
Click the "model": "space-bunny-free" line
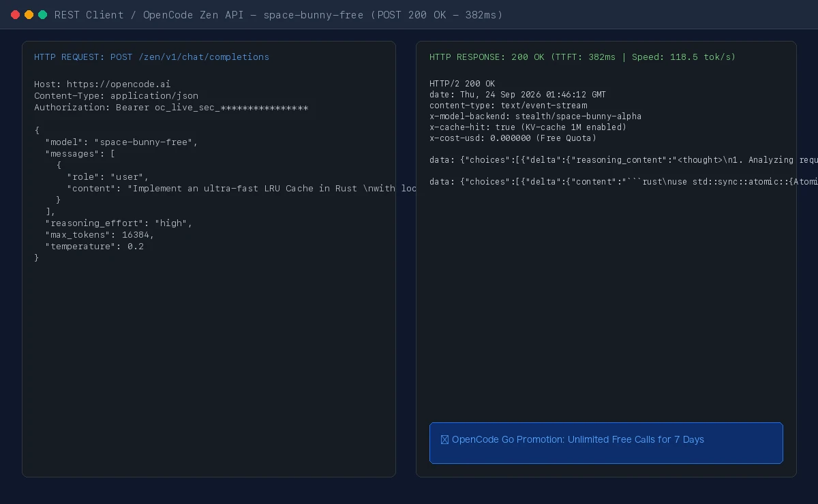coord(121,142)
